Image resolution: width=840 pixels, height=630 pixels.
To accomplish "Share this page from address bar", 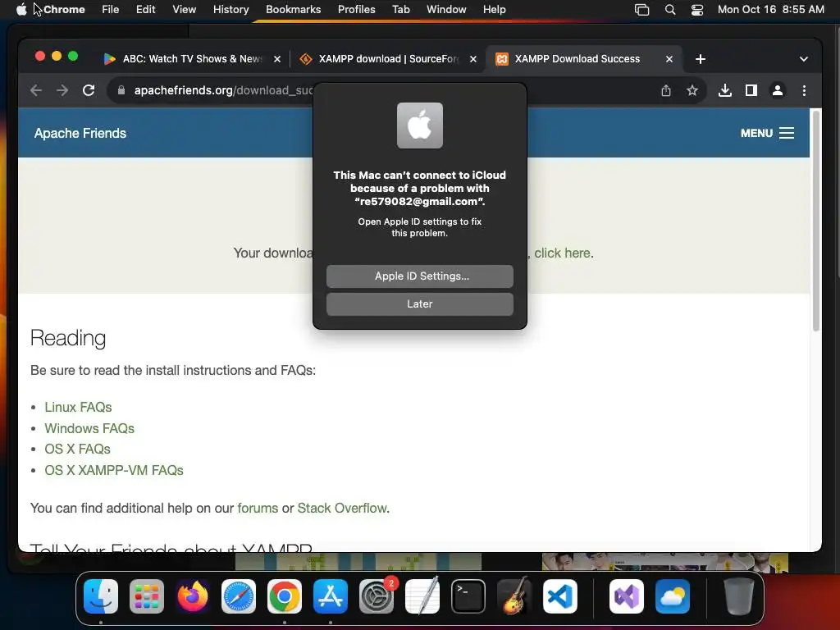I will 666,90.
